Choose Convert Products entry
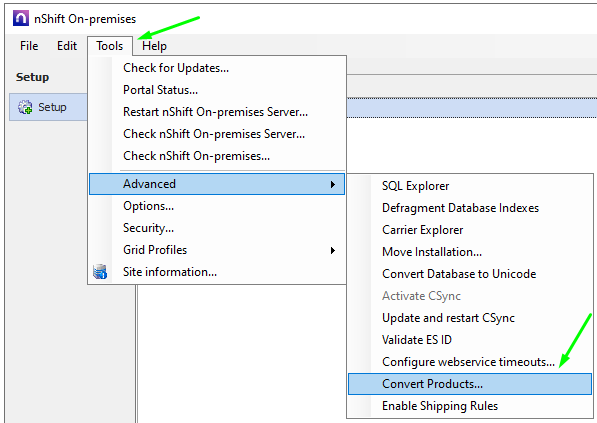This screenshot has height=423, width=597. point(470,384)
